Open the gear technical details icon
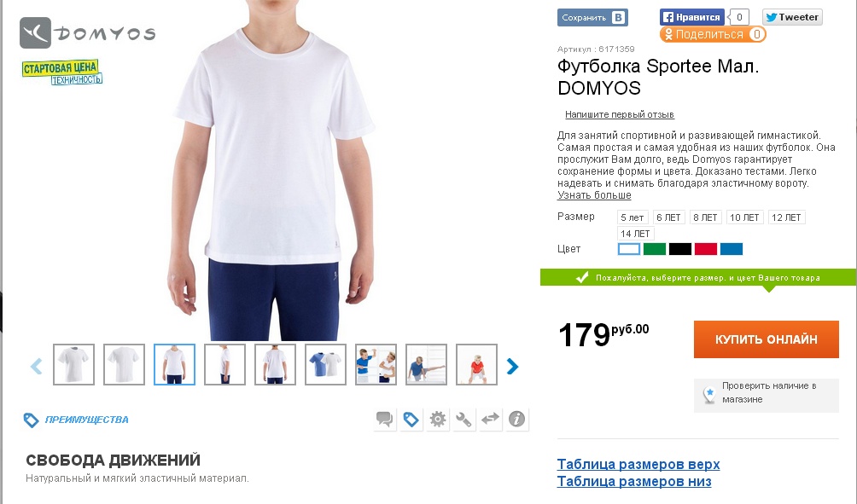 tap(437, 420)
